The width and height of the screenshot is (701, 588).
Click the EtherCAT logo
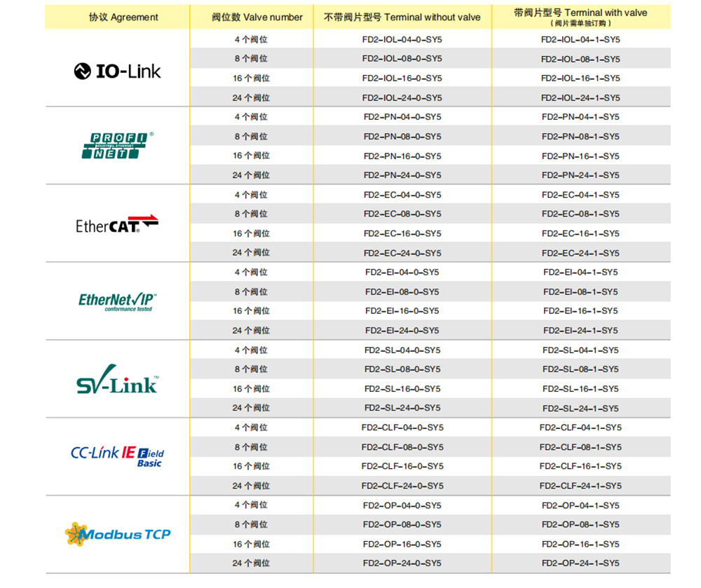tap(117, 224)
